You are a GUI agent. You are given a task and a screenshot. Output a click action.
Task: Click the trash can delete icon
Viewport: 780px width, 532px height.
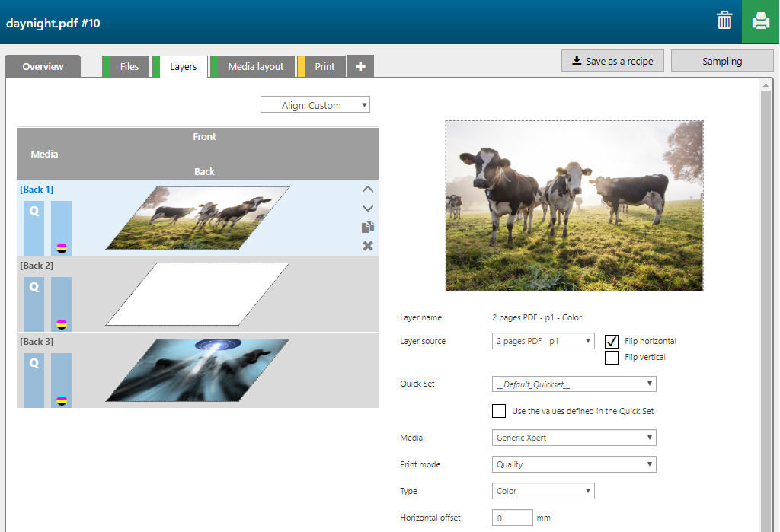tap(724, 21)
